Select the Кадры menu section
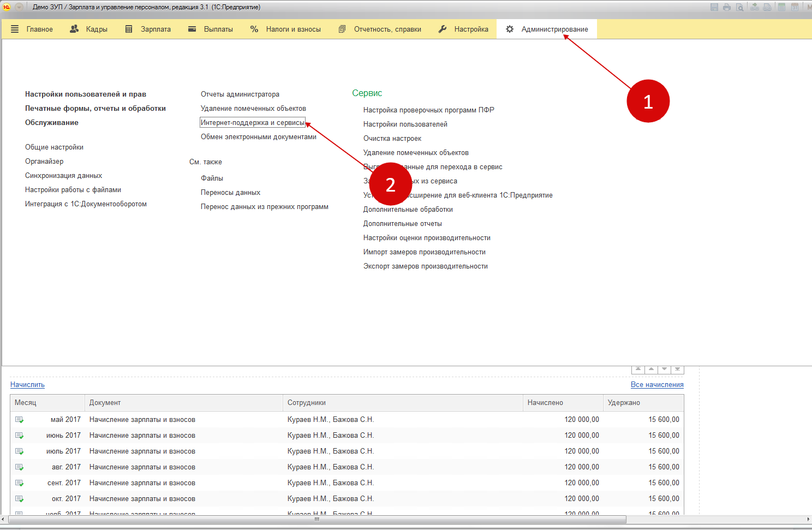Image resolution: width=812 pixels, height=530 pixels. coord(89,29)
